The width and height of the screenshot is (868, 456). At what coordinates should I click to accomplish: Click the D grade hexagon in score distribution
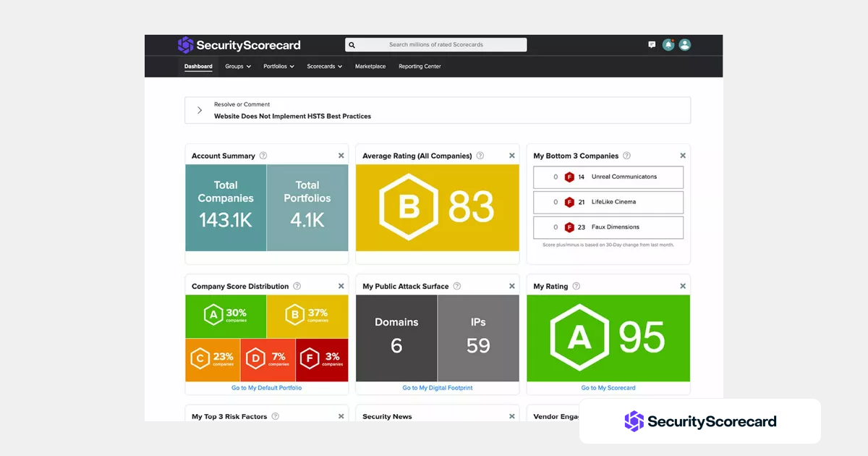click(x=255, y=358)
